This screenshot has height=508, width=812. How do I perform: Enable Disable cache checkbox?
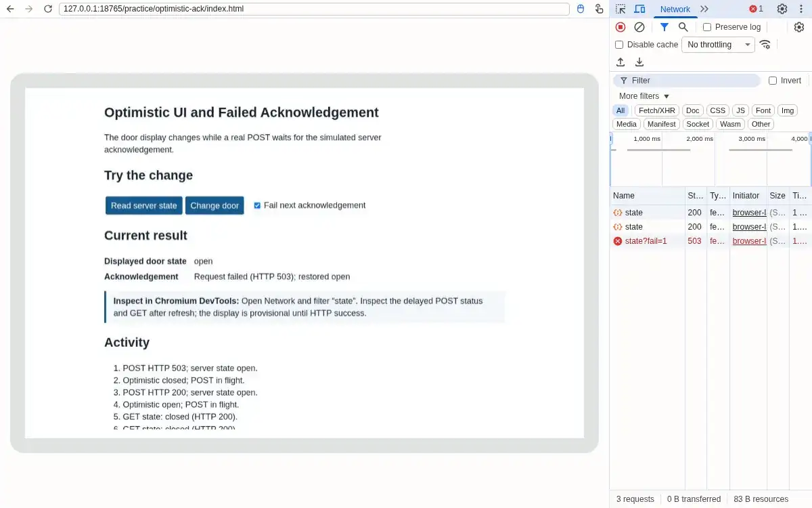619,45
